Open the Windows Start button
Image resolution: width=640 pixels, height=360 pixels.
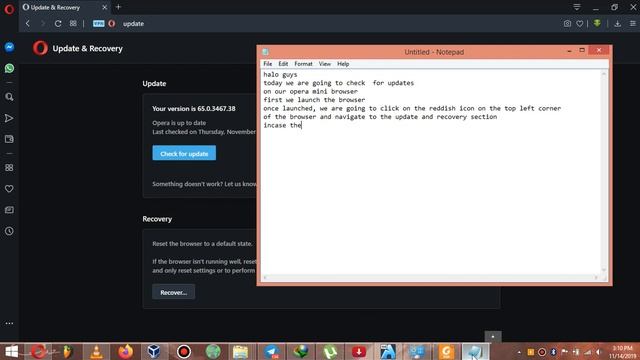point(11,351)
